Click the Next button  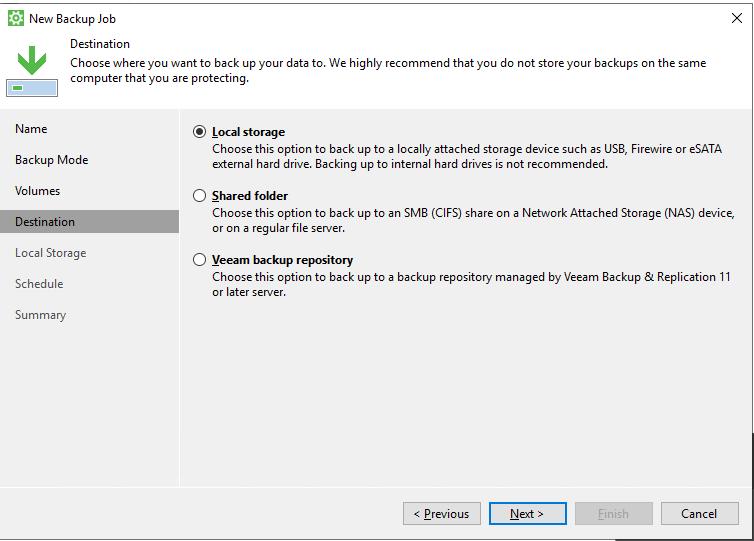(528, 514)
